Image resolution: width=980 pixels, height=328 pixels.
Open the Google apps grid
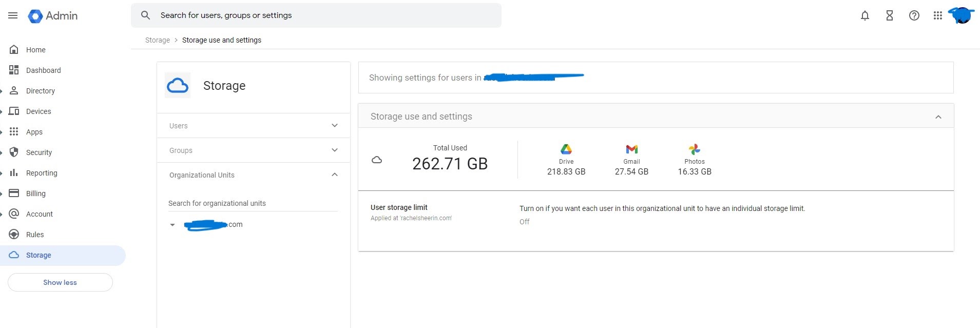pyautogui.click(x=938, y=15)
